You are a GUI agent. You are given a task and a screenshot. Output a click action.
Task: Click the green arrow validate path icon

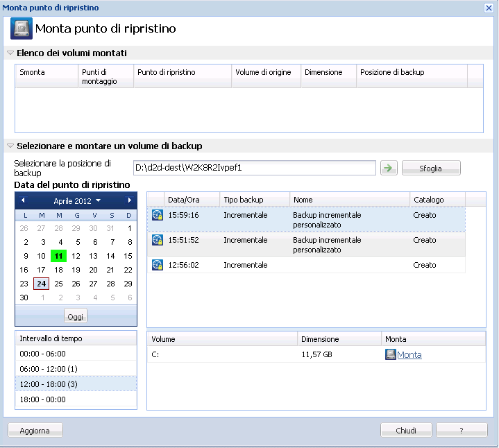389,168
